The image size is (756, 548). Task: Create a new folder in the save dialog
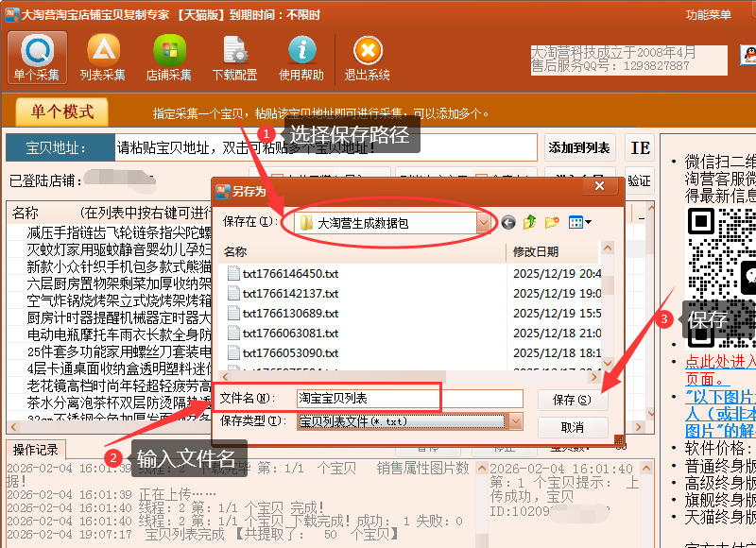tap(552, 223)
